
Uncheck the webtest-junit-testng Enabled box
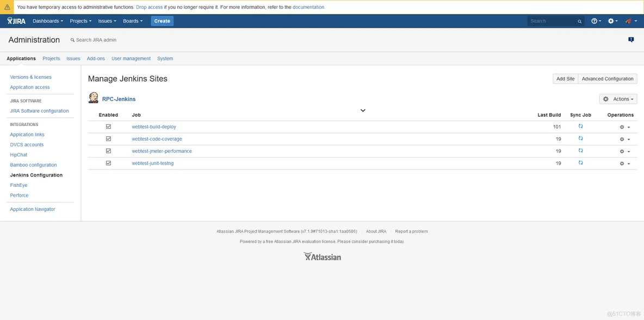coord(108,163)
